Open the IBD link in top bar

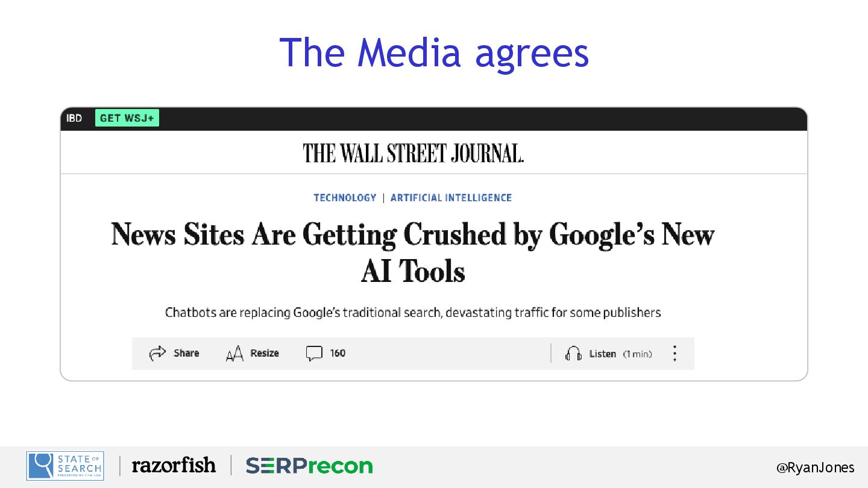[74, 118]
